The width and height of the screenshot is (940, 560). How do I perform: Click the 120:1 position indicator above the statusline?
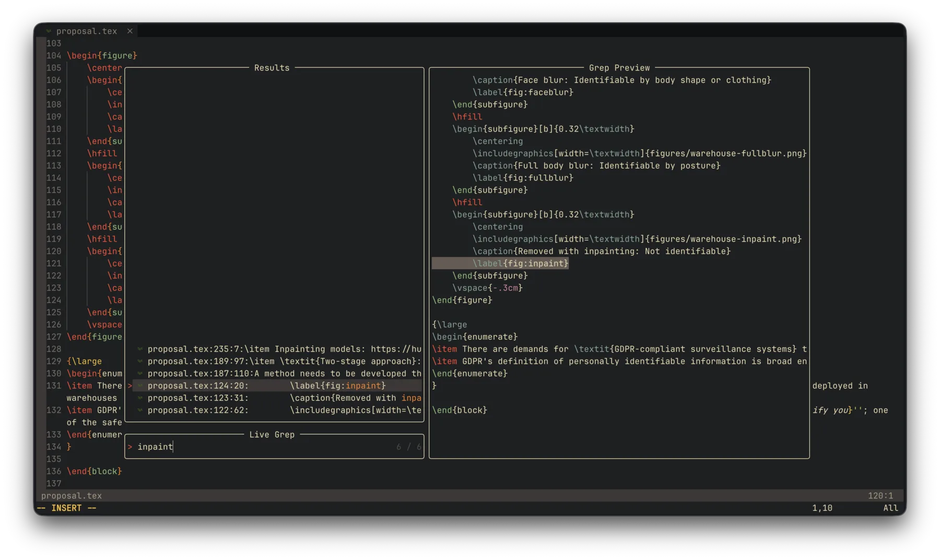(880, 495)
